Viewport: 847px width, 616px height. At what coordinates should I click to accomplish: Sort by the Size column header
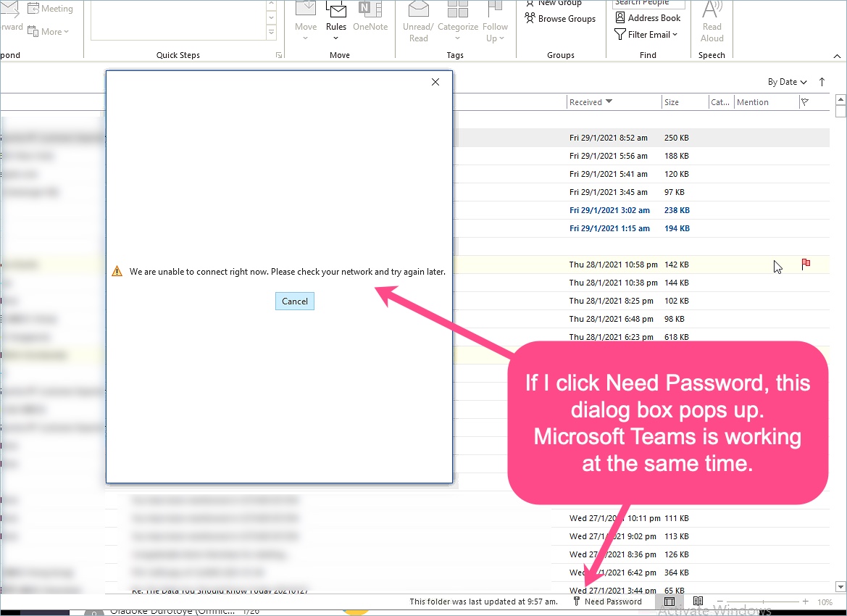click(x=685, y=102)
